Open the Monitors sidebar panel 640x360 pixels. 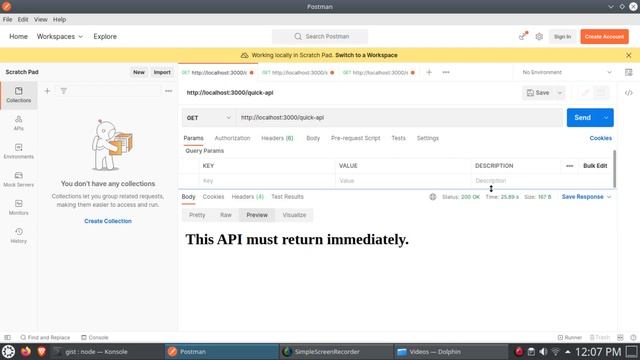[19, 207]
